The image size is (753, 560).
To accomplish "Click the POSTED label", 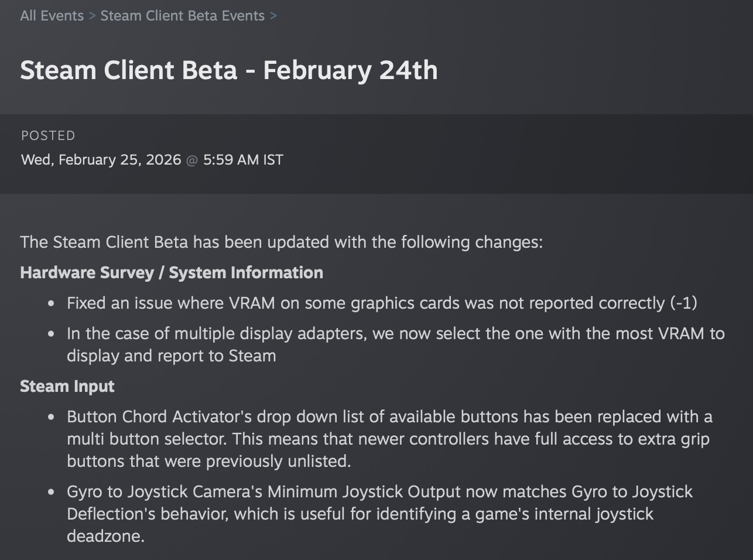I will (x=48, y=135).
